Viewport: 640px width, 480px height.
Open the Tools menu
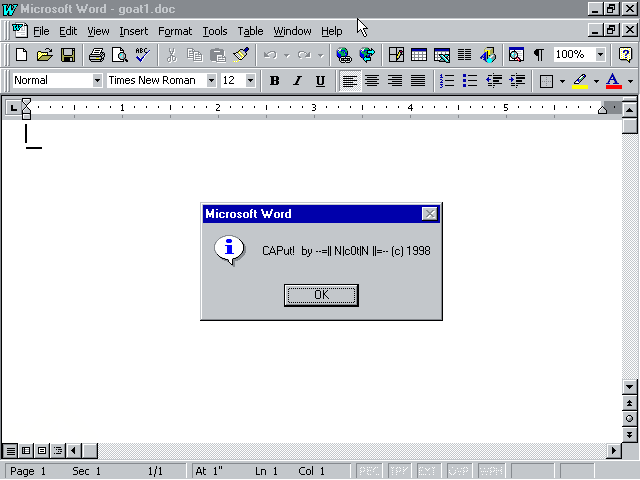(x=215, y=31)
